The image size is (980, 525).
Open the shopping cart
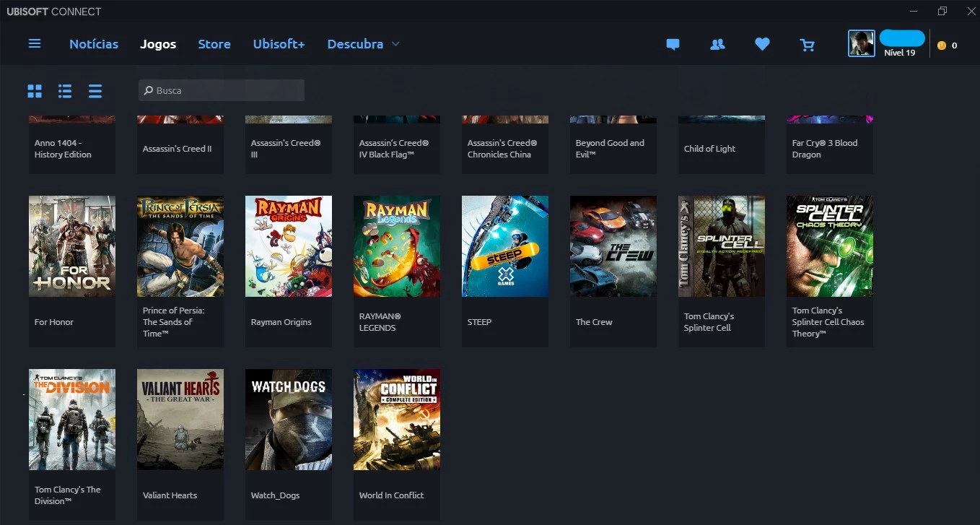tap(808, 45)
